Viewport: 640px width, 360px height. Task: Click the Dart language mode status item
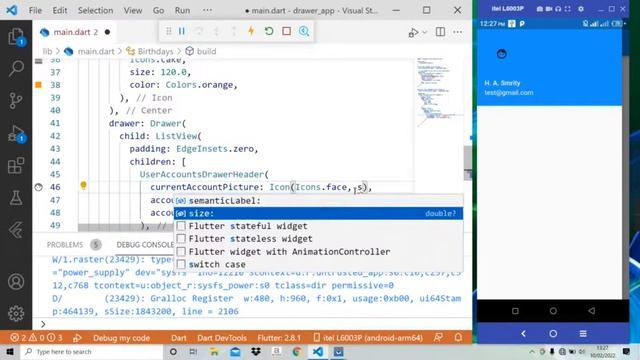178,338
